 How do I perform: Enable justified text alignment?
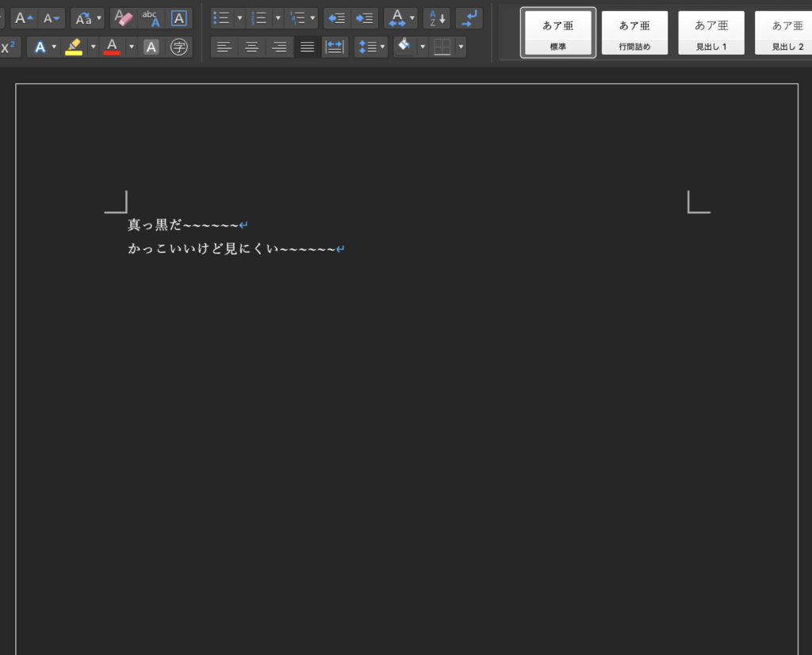307,46
